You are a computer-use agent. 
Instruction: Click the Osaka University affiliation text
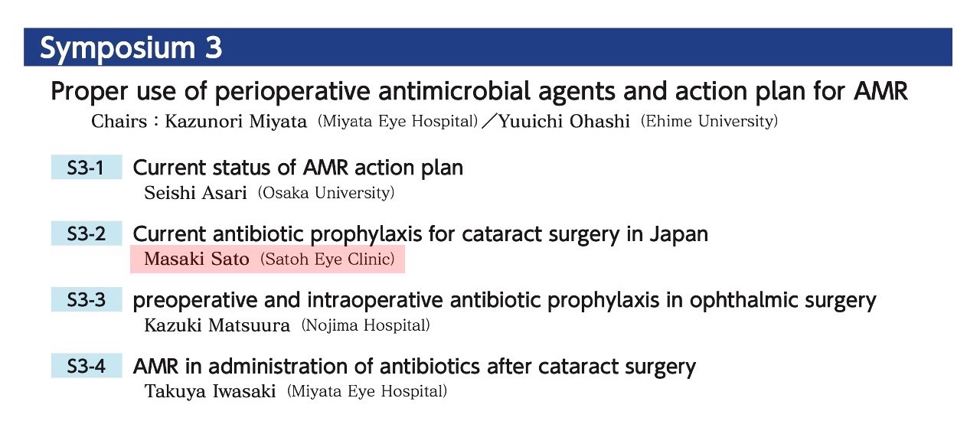(326, 193)
